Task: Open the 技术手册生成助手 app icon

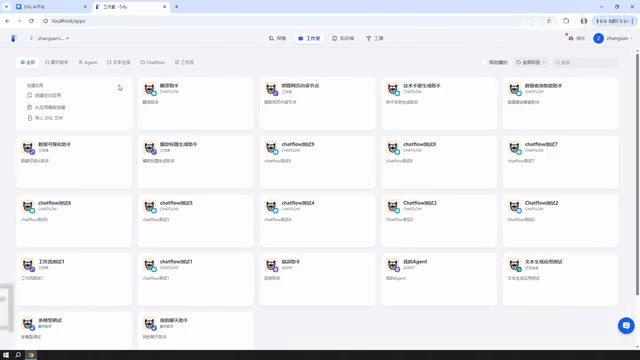Action: coord(393,89)
